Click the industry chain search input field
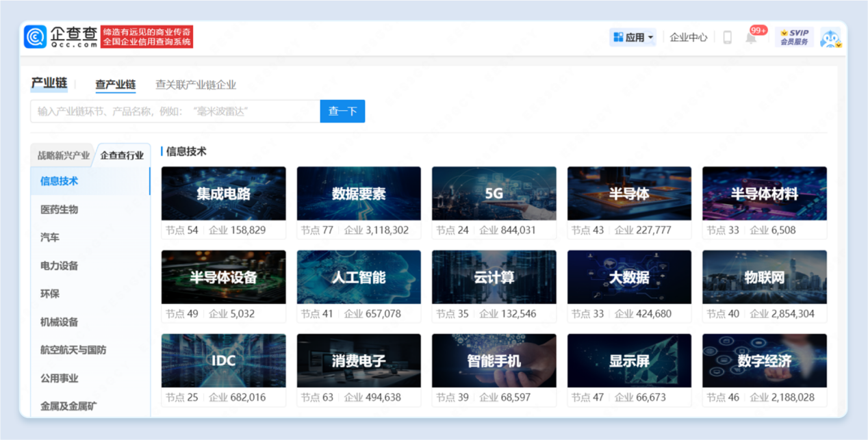868x440 pixels. coord(175,112)
